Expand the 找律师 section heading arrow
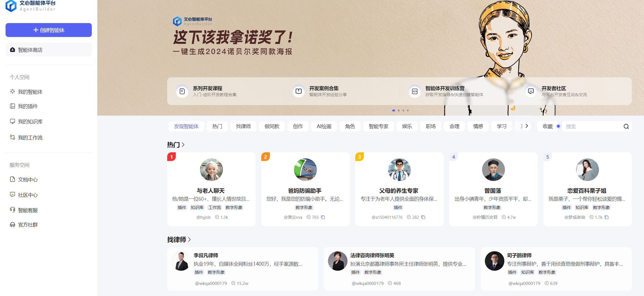Image resolution: width=644 pixels, height=296 pixels. (x=189, y=240)
